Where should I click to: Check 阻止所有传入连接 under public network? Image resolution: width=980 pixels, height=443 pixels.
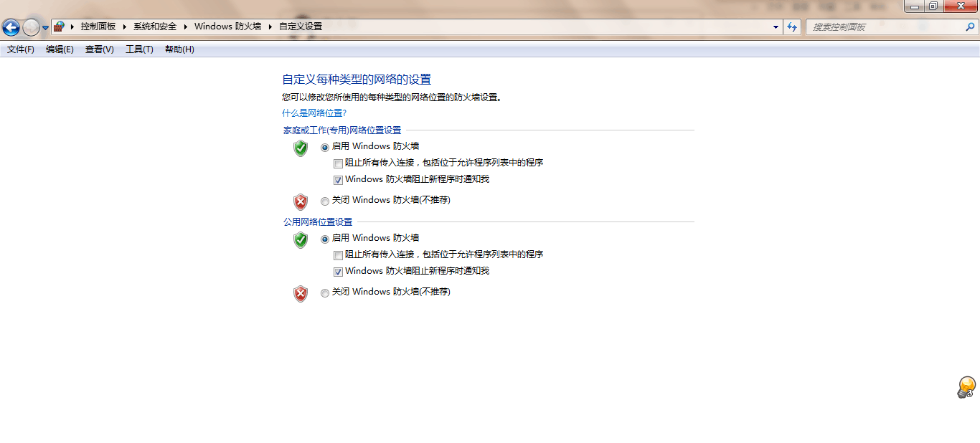click(x=338, y=255)
